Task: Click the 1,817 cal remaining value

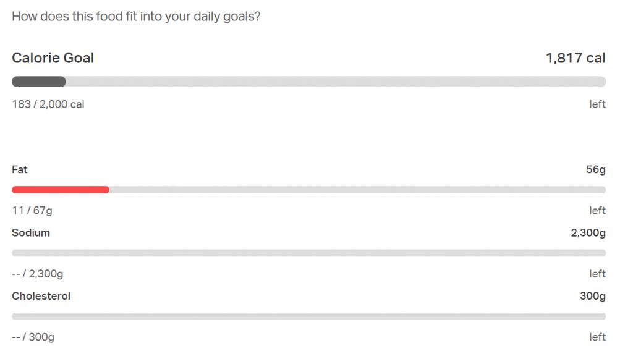Action: tap(575, 58)
